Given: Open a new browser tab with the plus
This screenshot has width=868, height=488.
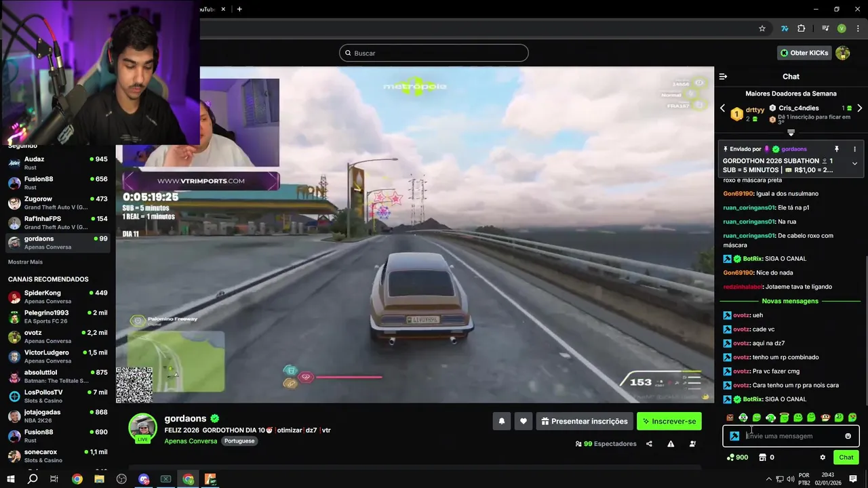Looking at the screenshot, I should (x=239, y=9).
